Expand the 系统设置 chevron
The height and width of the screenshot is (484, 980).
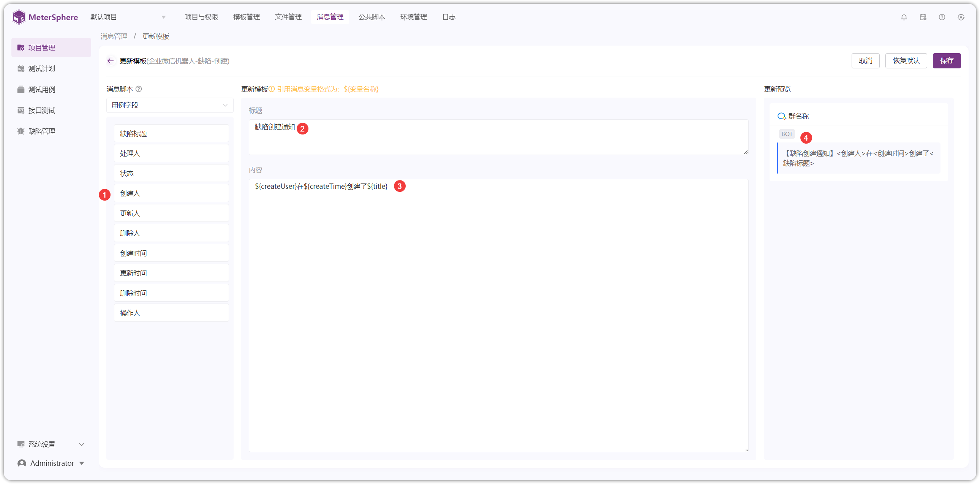click(81, 444)
